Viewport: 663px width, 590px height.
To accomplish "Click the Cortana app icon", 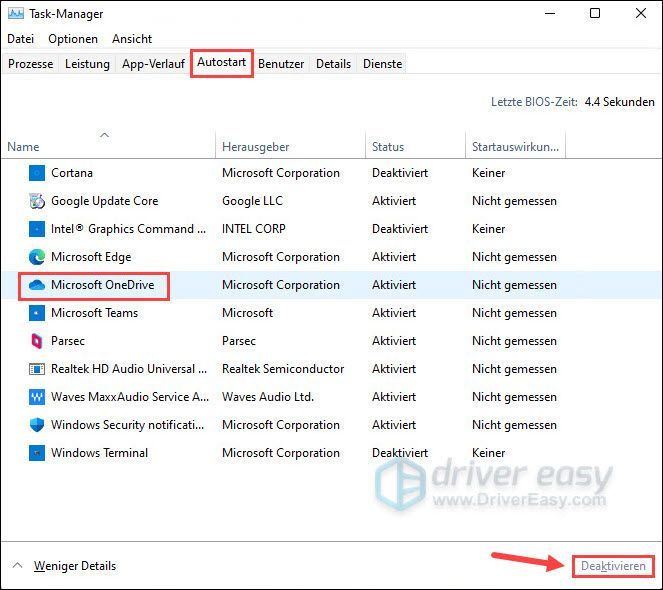I will 37,173.
